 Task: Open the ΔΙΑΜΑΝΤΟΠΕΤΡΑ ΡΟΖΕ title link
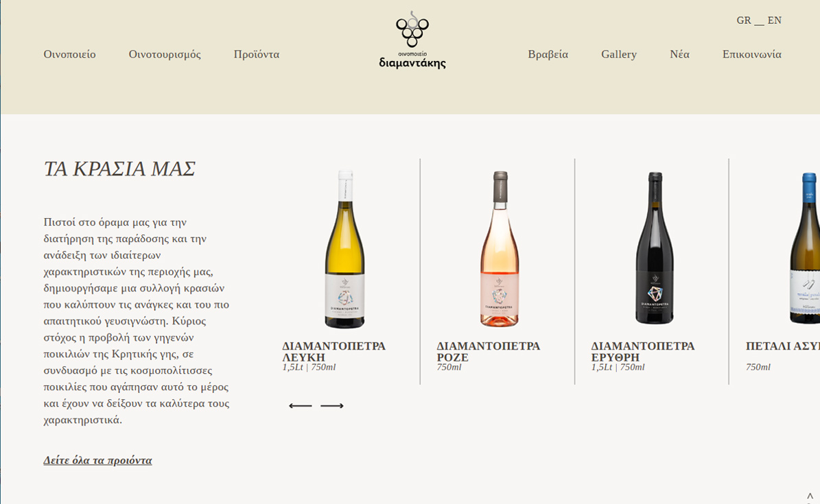(x=489, y=352)
